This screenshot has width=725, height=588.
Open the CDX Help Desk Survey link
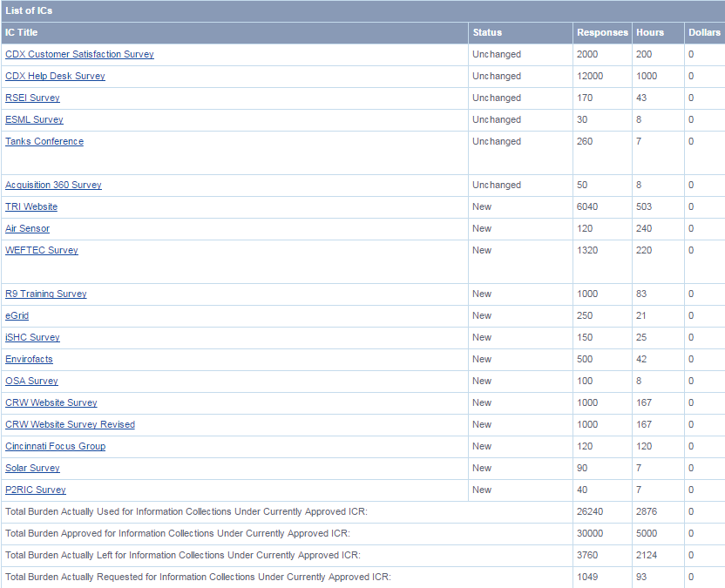pyautogui.click(x=55, y=76)
